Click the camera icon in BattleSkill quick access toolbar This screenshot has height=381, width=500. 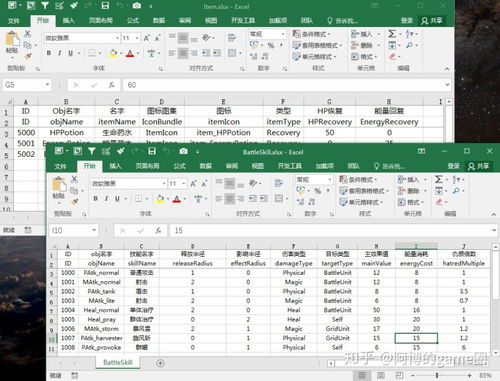[x=183, y=151]
